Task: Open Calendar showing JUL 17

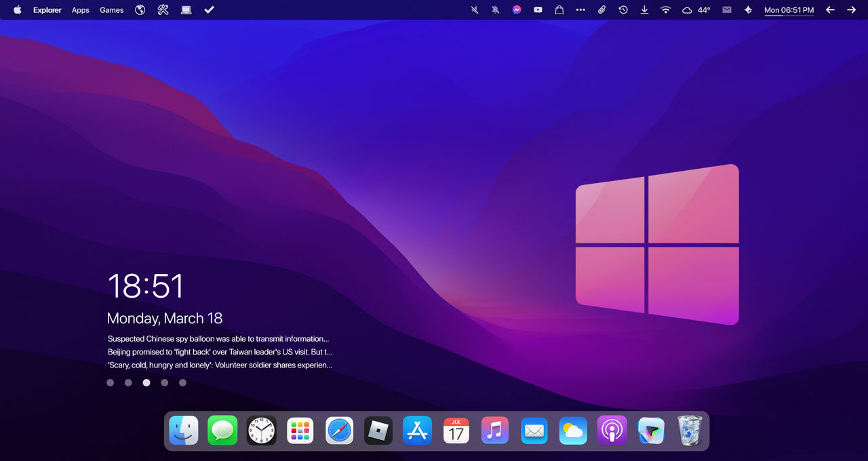Action: pos(456,430)
